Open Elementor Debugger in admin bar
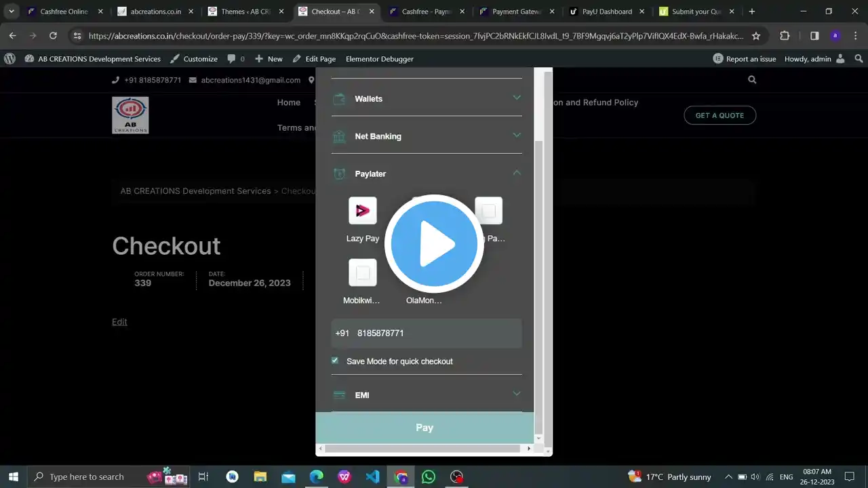Image resolution: width=868 pixels, height=488 pixels. (x=380, y=59)
